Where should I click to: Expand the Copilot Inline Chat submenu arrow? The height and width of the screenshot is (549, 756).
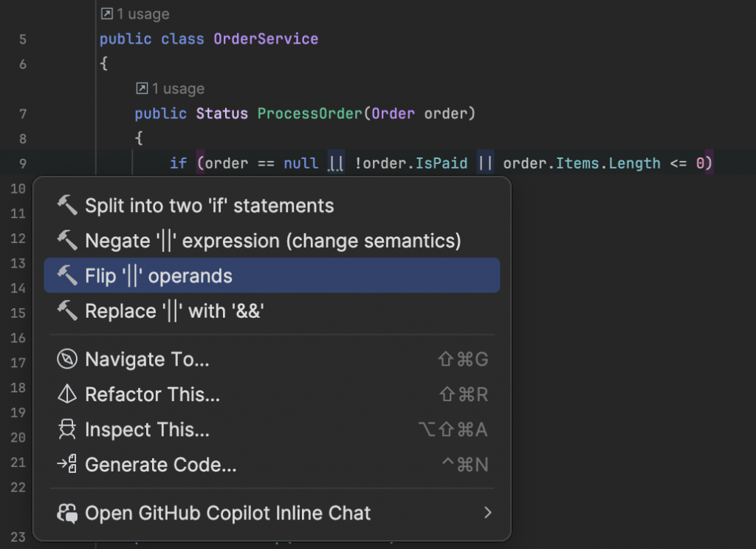pos(487,513)
